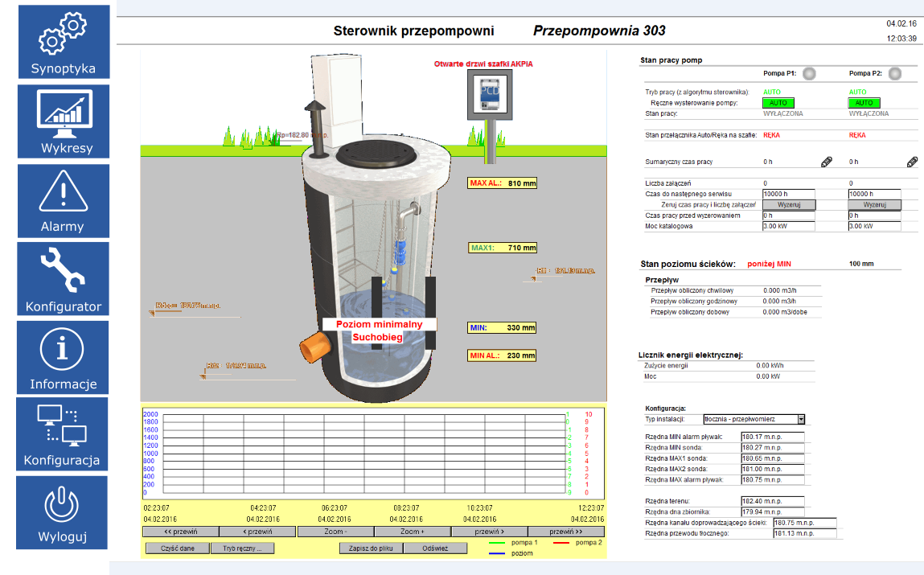Click the P2 next service time field
924x575 pixels.
[x=874, y=194]
